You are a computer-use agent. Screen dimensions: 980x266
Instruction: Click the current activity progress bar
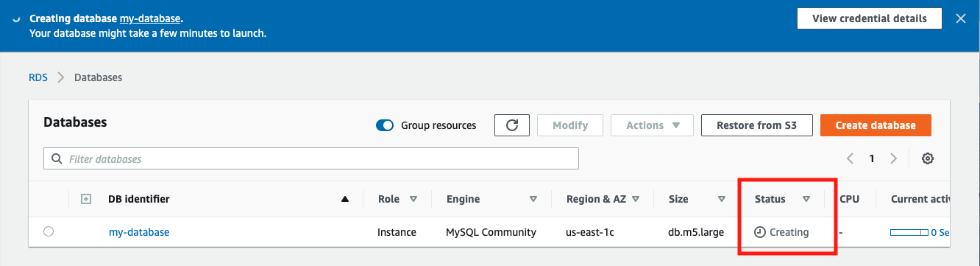coord(909,232)
